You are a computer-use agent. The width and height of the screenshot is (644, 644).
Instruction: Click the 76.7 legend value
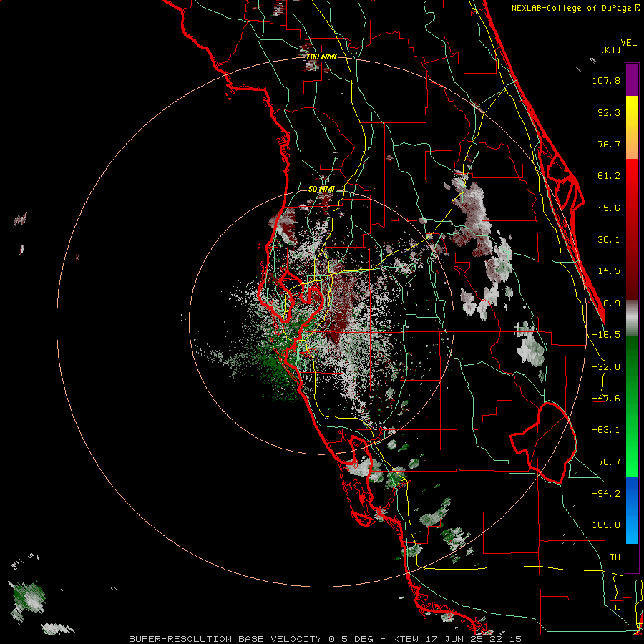(x=609, y=144)
